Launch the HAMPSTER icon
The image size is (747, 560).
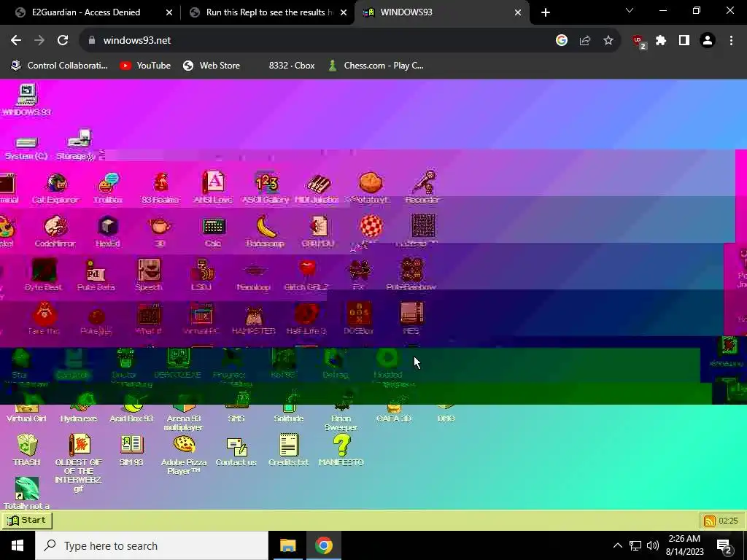(x=254, y=319)
